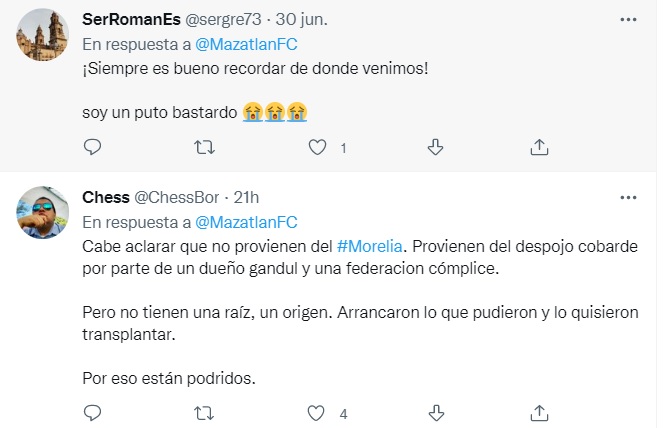The image size is (663, 428).
Task: Share the Chess tweet
Action: pos(539,412)
